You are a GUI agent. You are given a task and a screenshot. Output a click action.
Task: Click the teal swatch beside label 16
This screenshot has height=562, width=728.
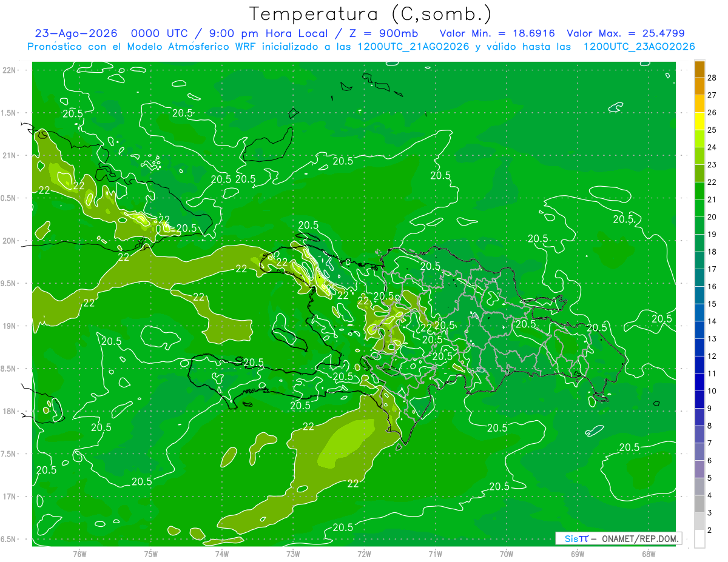coord(699,278)
